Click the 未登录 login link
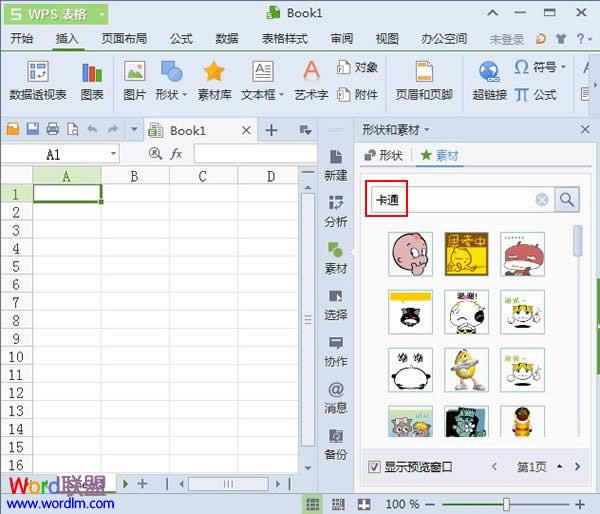 pyautogui.click(x=507, y=39)
